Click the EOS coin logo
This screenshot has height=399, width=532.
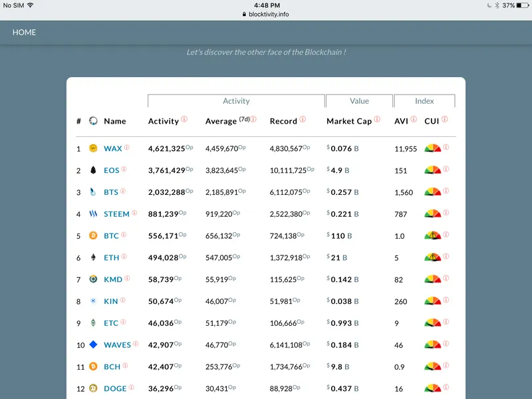[x=93, y=170]
